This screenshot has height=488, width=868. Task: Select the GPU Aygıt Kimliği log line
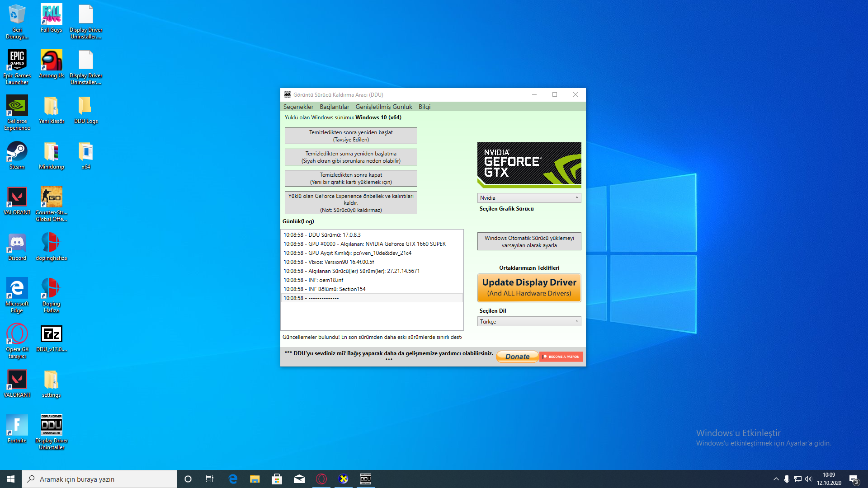pyautogui.click(x=372, y=253)
